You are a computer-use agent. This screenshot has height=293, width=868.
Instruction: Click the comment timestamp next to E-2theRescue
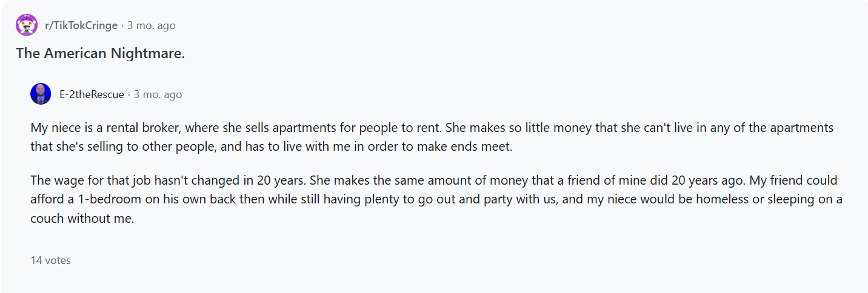click(x=158, y=94)
